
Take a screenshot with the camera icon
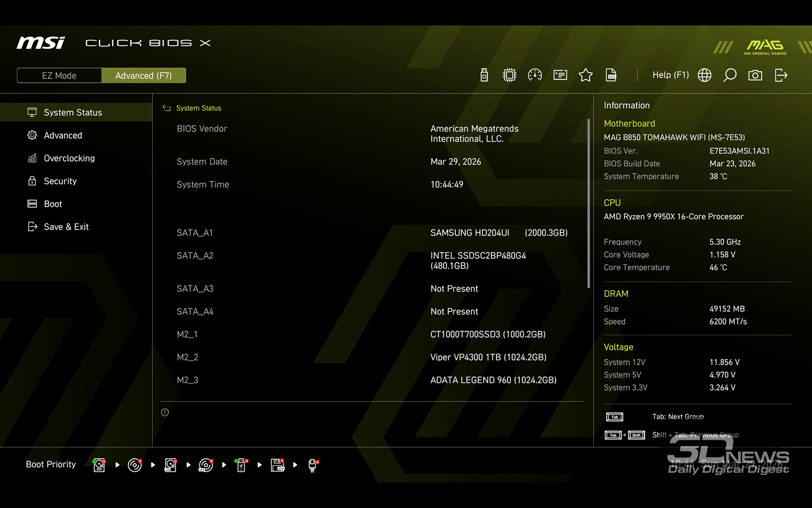click(755, 75)
